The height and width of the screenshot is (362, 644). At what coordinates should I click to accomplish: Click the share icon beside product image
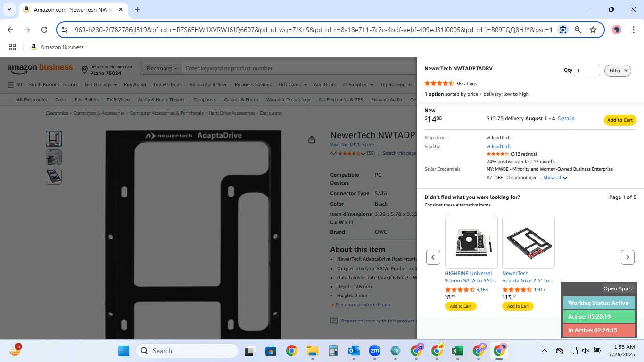point(312,140)
